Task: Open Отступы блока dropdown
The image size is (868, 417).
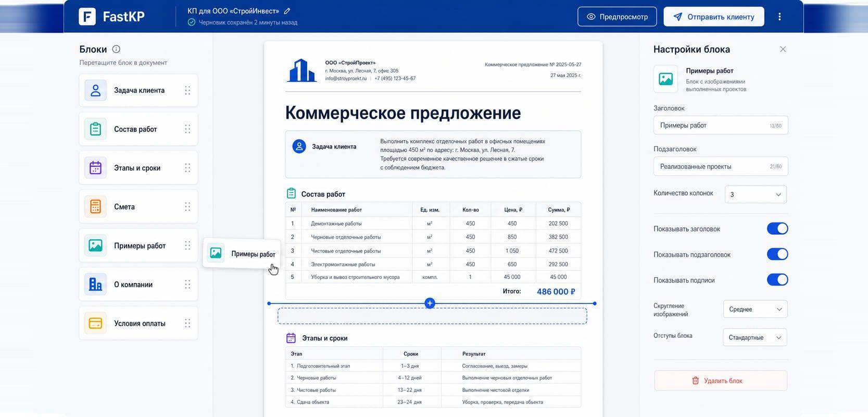Action: point(755,337)
